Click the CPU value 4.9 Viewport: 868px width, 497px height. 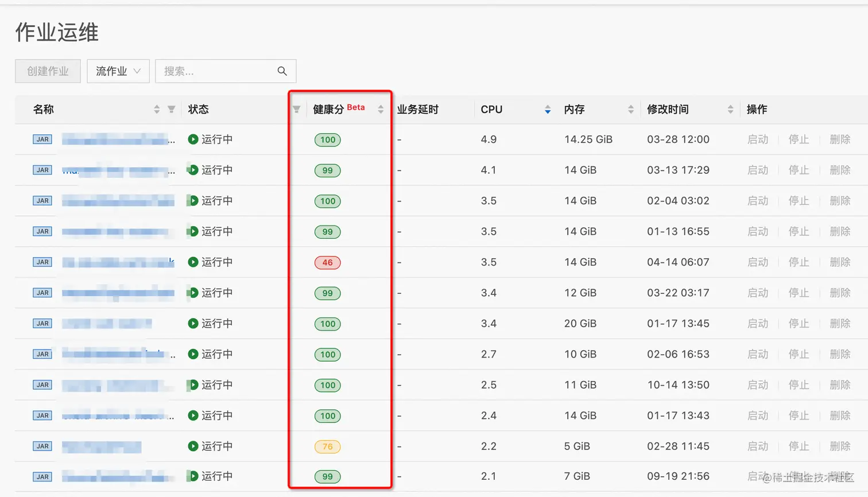click(x=489, y=139)
